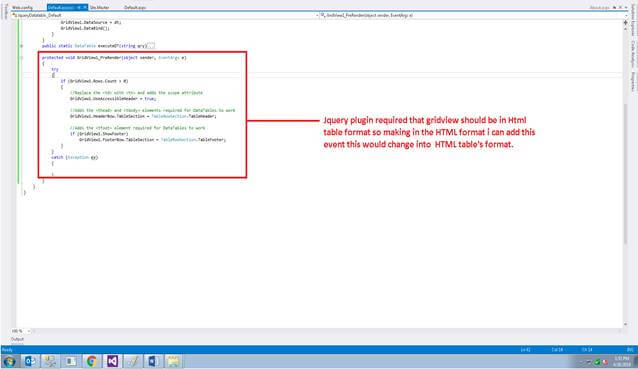This screenshot has width=638, height=369.
Task: Expand the collapsed executeDT method region
Action: [x=22, y=46]
